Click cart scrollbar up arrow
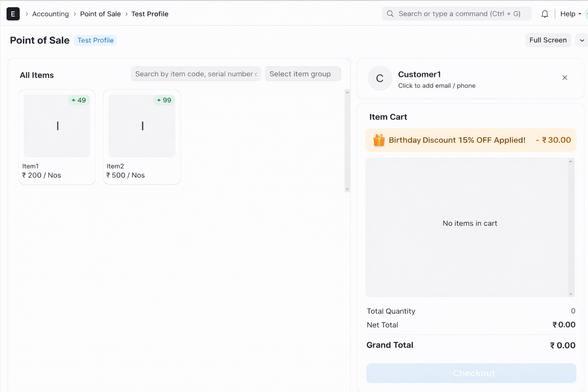The image size is (588, 392). [x=571, y=161]
